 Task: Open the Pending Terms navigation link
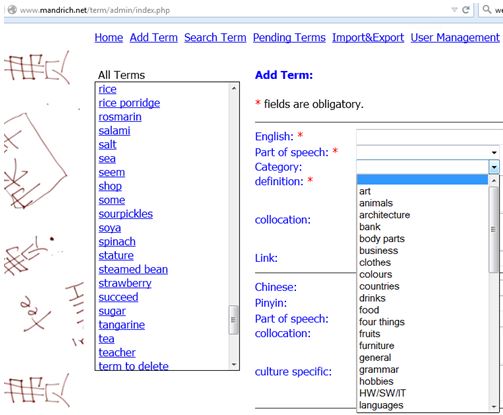pos(289,38)
